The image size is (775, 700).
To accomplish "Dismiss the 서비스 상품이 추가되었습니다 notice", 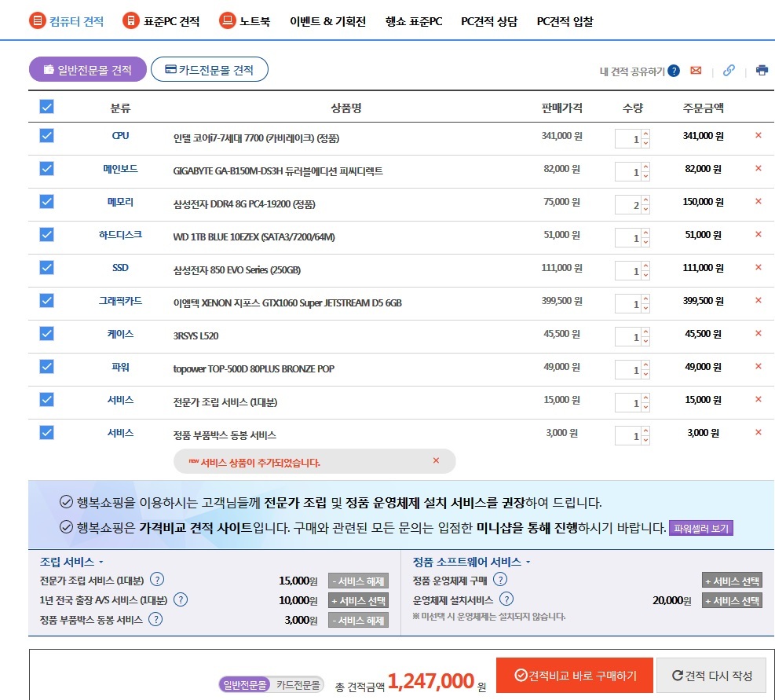I will pos(436,460).
